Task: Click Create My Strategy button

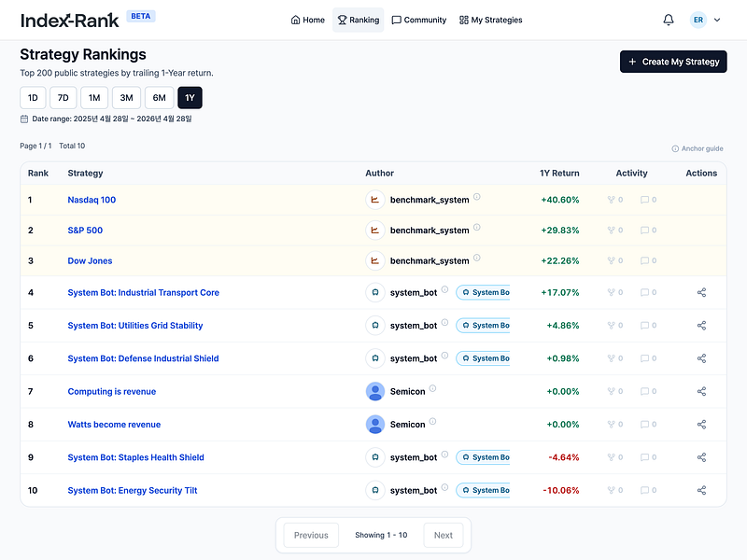Action: pyautogui.click(x=673, y=62)
